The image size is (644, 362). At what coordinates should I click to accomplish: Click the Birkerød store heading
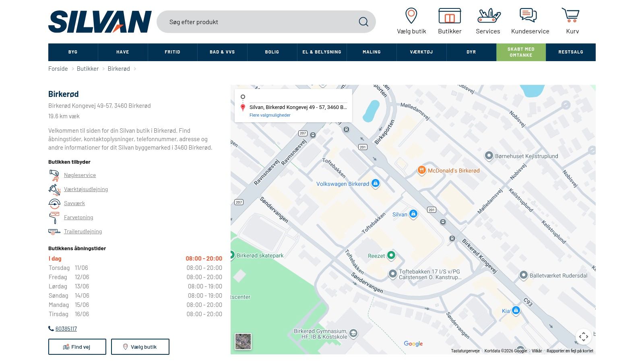tap(64, 94)
